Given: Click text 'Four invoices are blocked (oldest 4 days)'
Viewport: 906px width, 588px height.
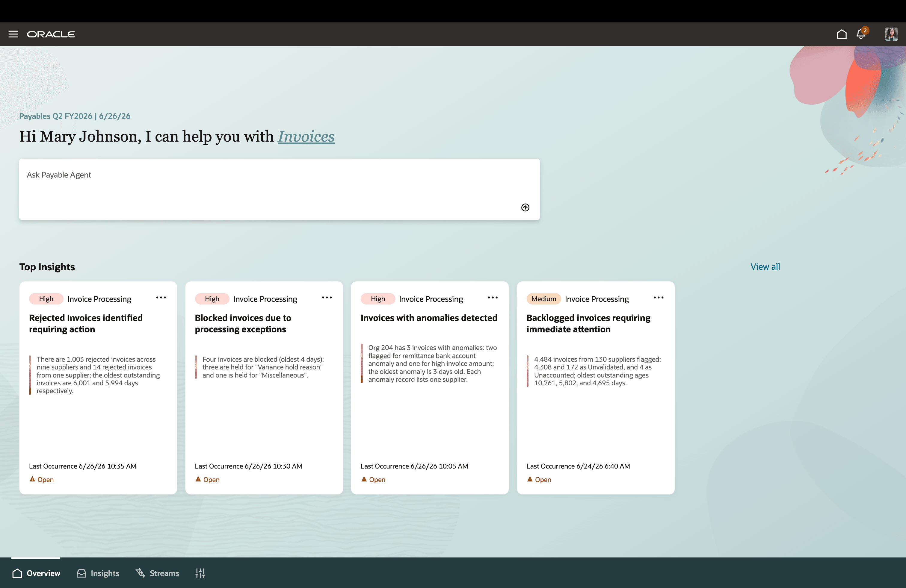Looking at the screenshot, I should [x=263, y=360].
